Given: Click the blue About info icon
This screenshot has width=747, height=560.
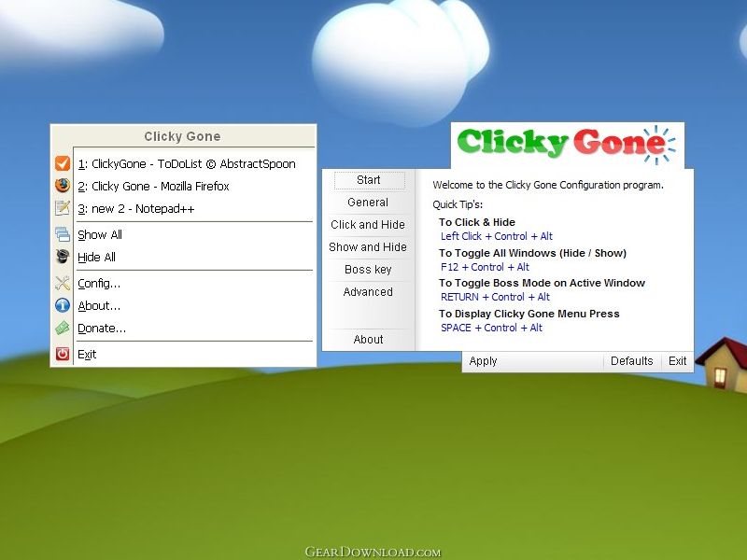Looking at the screenshot, I should pyautogui.click(x=63, y=305).
